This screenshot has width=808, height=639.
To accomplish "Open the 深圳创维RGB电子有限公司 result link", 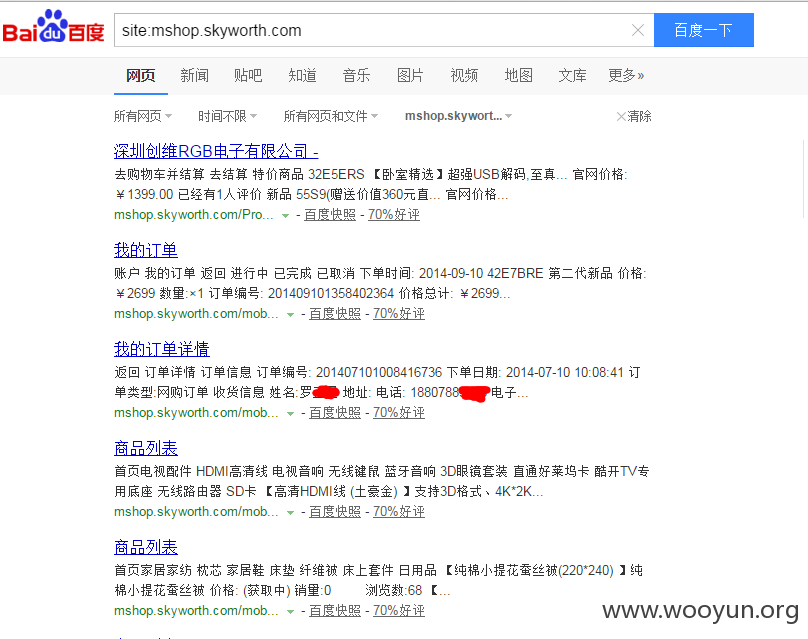I will pos(216,152).
